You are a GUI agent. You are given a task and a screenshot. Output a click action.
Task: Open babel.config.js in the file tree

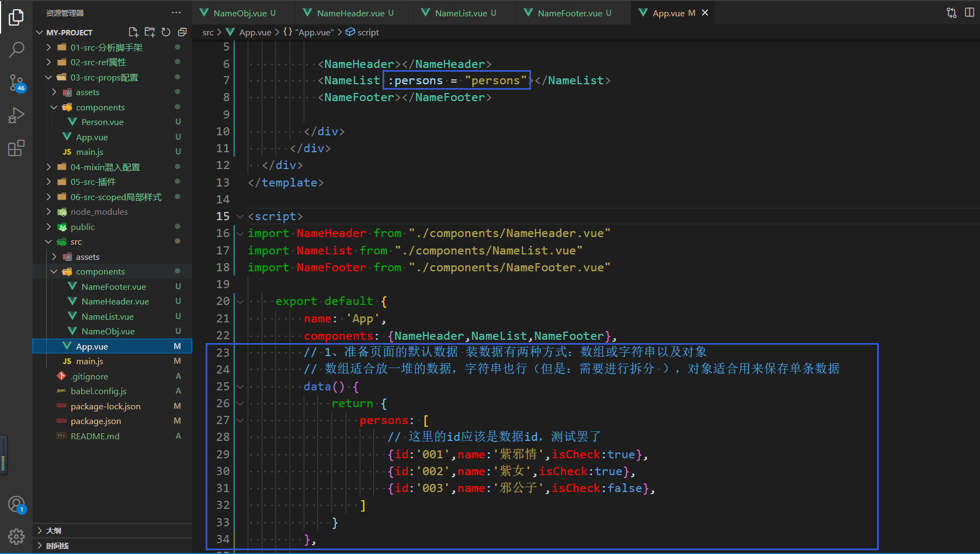(x=112, y=391)
